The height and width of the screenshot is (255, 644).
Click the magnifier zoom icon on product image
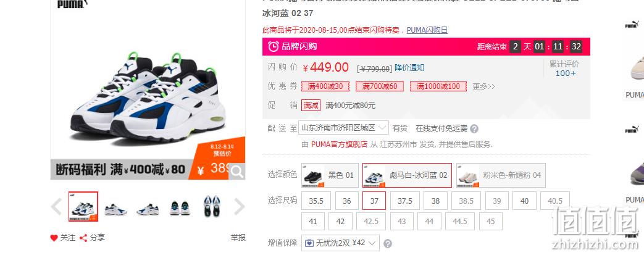tap(237, 172)
